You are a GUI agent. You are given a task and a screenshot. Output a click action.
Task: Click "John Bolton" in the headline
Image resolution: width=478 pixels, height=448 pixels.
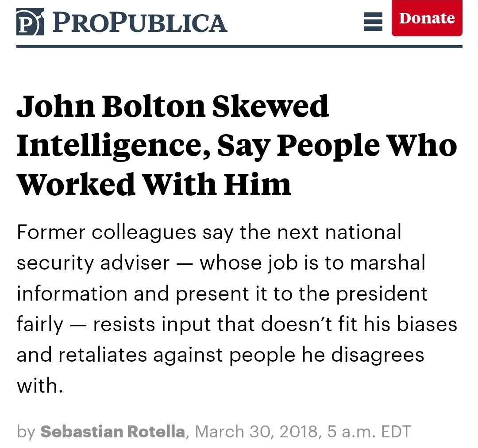(112, 107)
